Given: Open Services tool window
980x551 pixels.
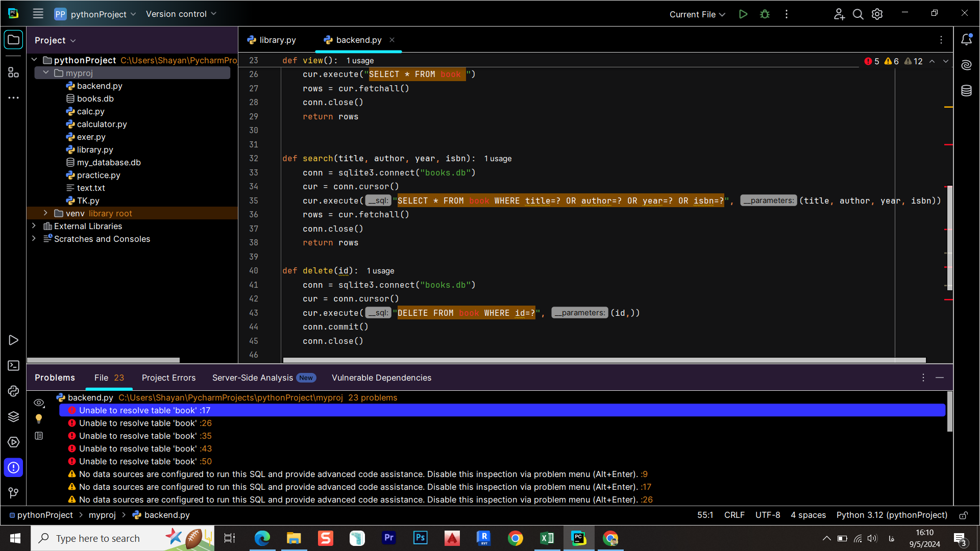Looking at the screenshot, I should 14,442.
